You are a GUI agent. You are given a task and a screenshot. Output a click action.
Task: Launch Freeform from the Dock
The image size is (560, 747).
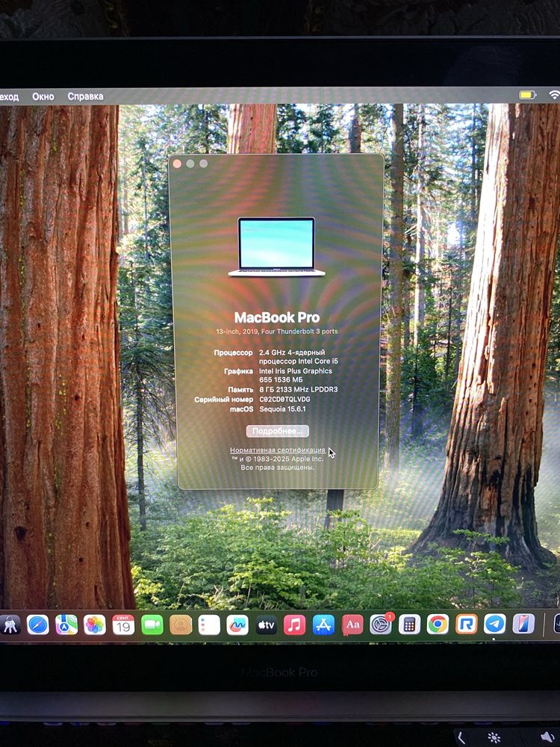click(x=237, y=624)
